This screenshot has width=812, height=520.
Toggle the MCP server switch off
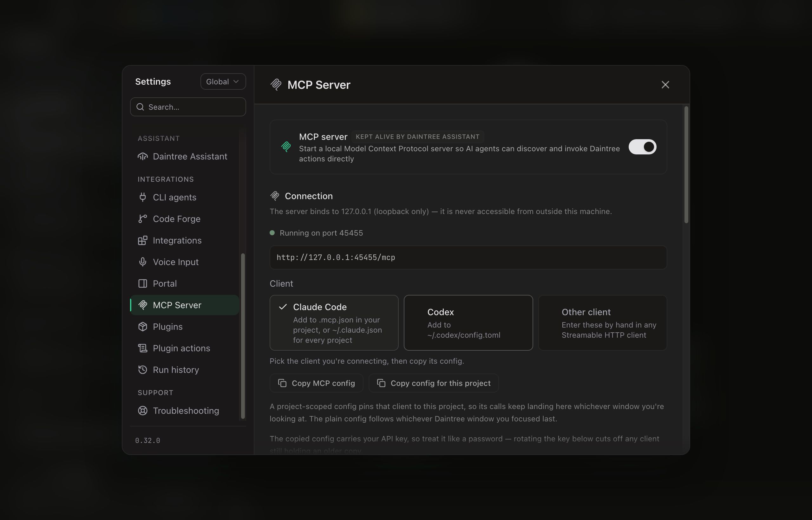642,147
